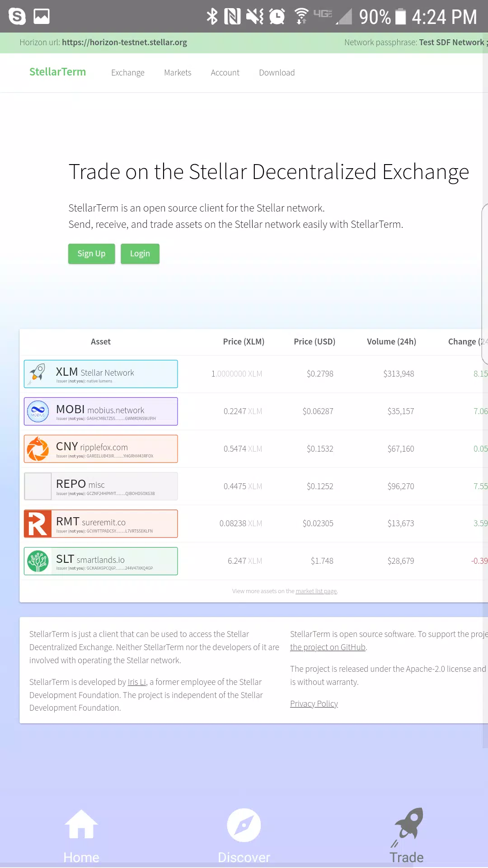
Task: Click MOBI's USD price $0.06287
Action: coord(318,411)
